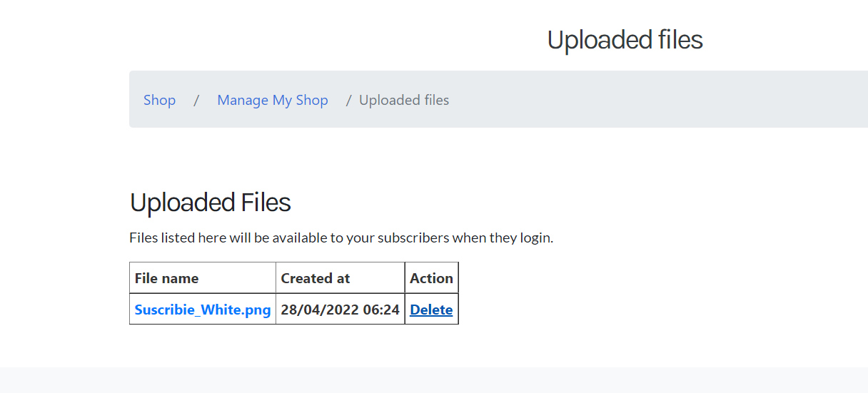
Task: Click the Files listed here sentence start
Action: click(177, 238)
